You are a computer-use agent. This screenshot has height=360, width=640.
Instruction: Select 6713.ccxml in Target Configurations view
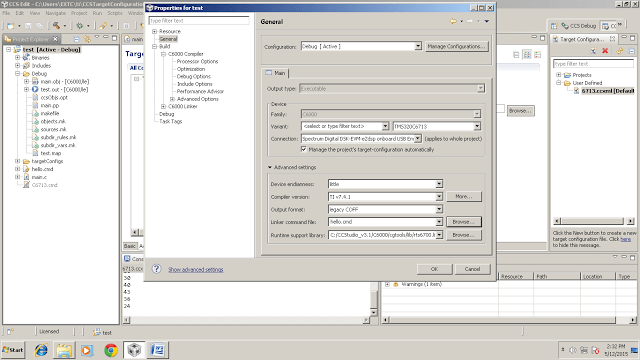(607, 91)
